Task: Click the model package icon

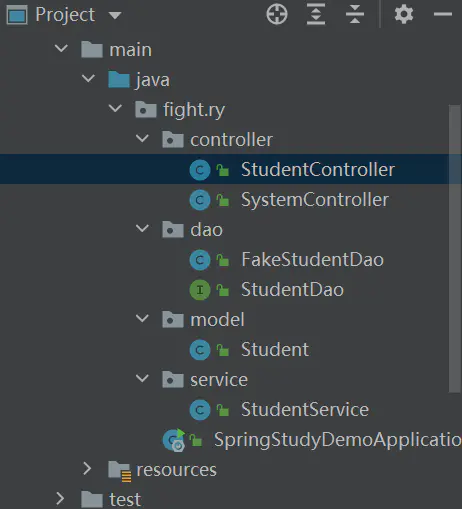Action: [173, 319]
